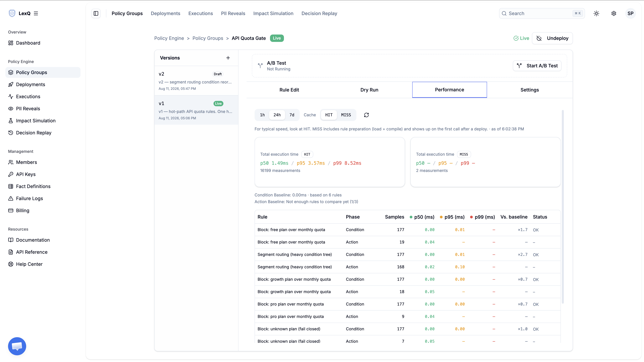This screenshot has width=644, height=362.
Task: Click the Undeploy button
Action: [x=552, y=38]
